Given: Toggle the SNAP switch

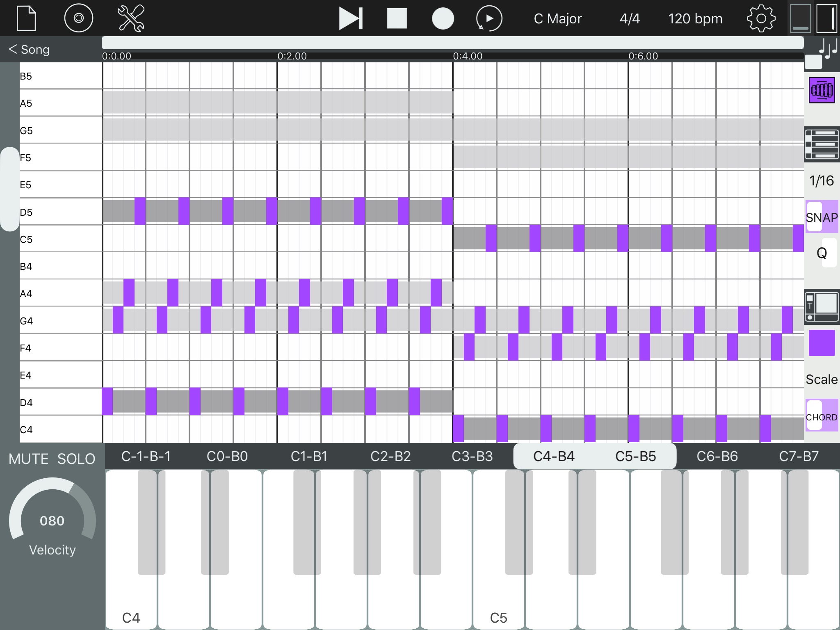Looking at the screenshot, I should point(822,217).
